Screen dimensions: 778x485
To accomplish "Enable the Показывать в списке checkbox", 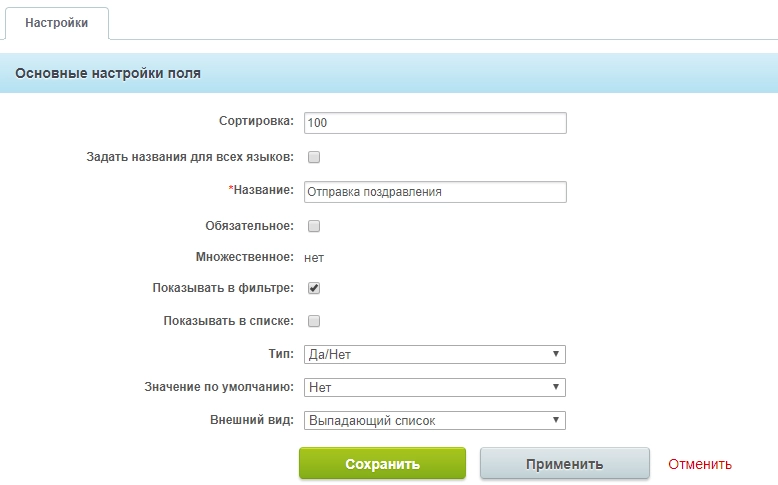I will (314, 321).
